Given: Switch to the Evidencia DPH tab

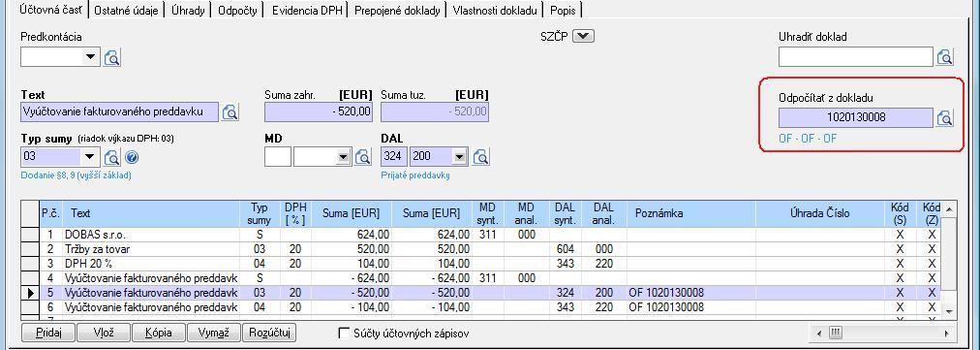Looking at the screenshot, I should [307, 10].
